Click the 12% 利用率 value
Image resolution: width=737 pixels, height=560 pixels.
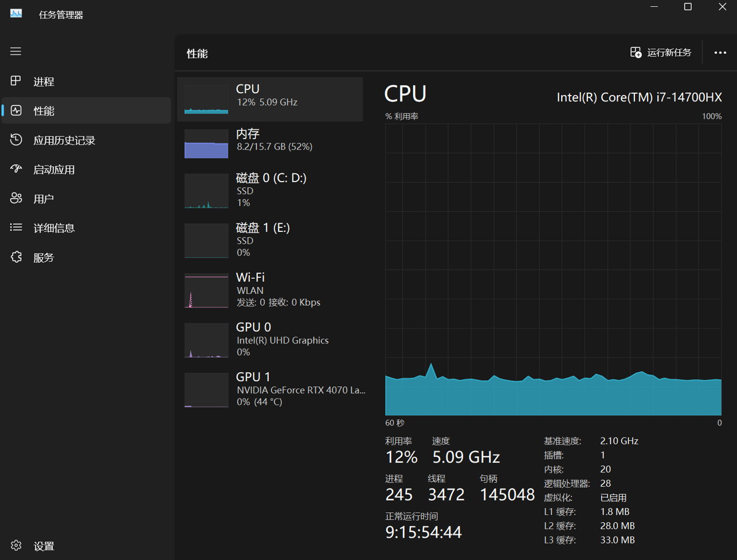[x=401, y=457]
